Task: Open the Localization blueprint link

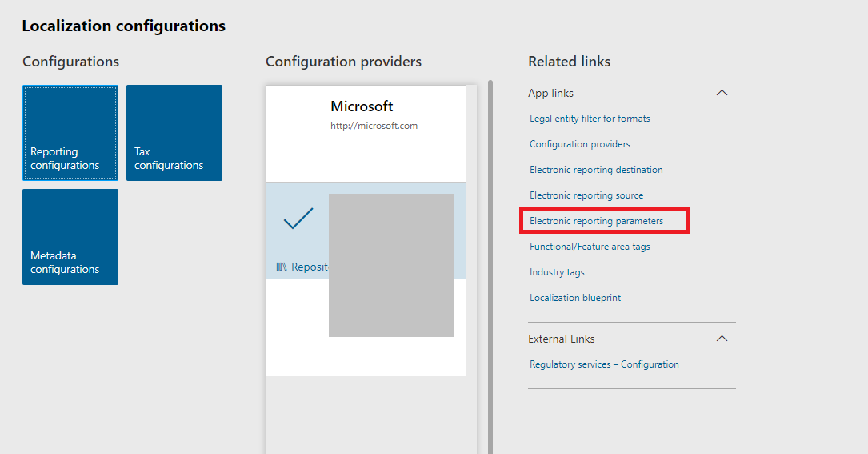Action: pos(575,298)
